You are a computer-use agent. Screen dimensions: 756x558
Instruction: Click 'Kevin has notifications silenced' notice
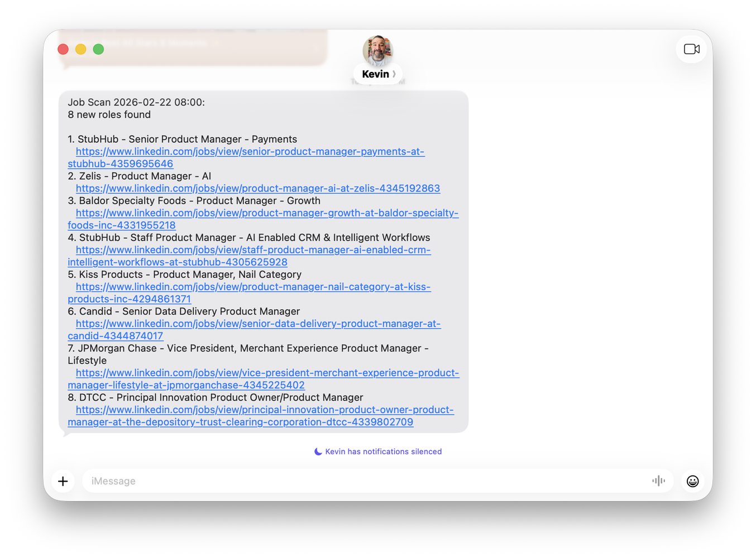point(384,451)
